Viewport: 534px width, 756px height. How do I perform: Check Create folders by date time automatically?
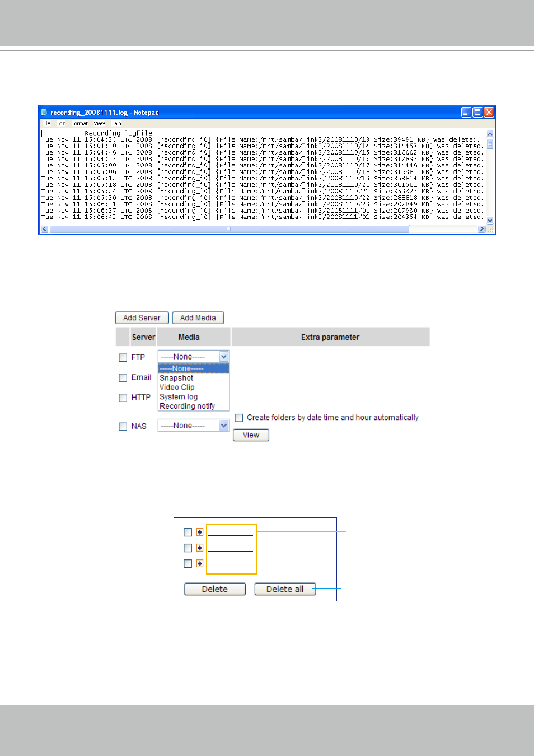pyautogui.click(x=239, y=418)
